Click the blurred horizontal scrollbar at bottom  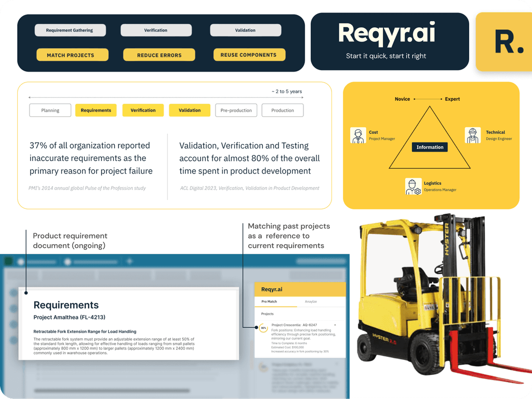tap(112, 391)
